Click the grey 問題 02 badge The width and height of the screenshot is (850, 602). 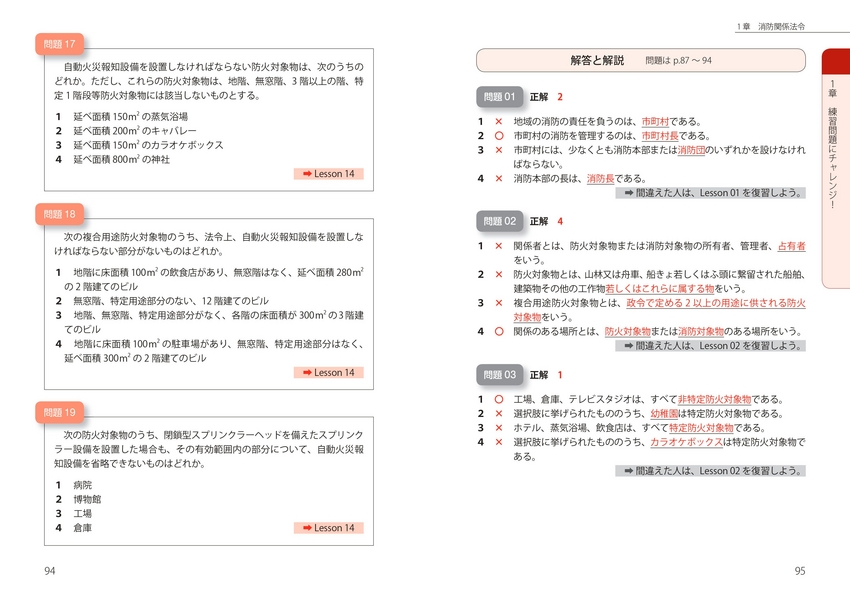499,221
